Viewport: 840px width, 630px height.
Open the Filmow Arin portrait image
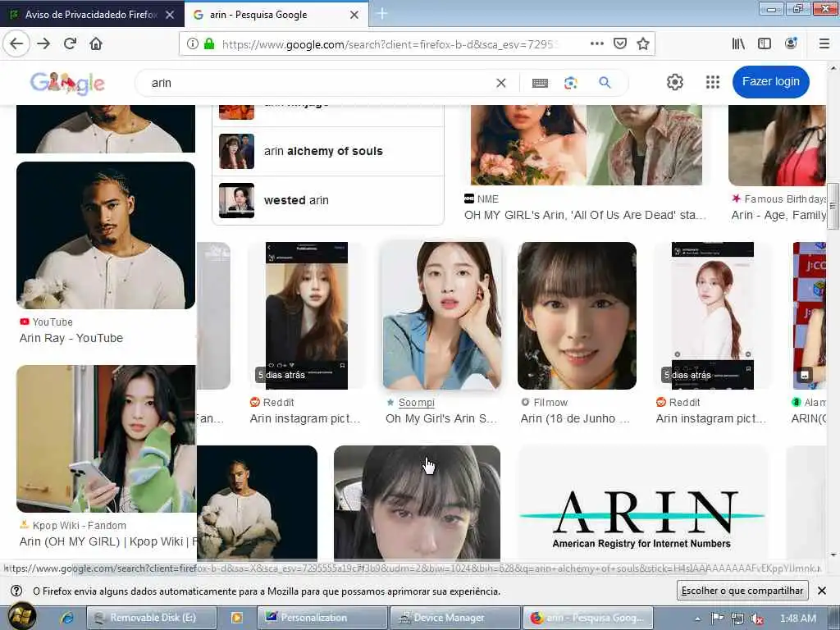pos(577,316)
